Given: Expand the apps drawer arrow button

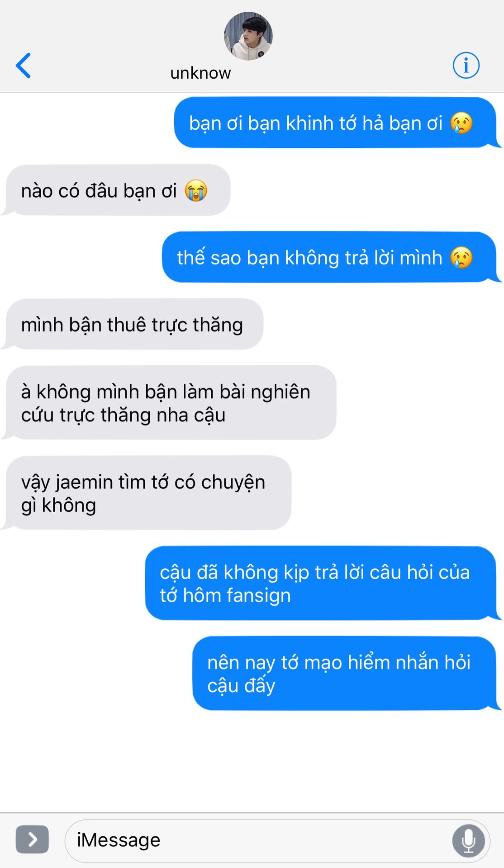Looking at the screenshot, I should [32, 840].
